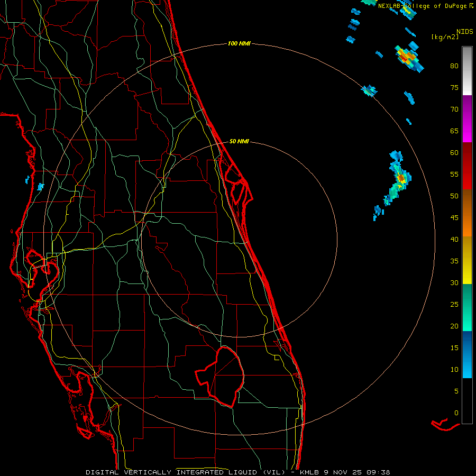Image resolution: width=476 pixels, height=476 pixels.
Task: Select the orange-brown segment of color bar
Action: [467, 213]
